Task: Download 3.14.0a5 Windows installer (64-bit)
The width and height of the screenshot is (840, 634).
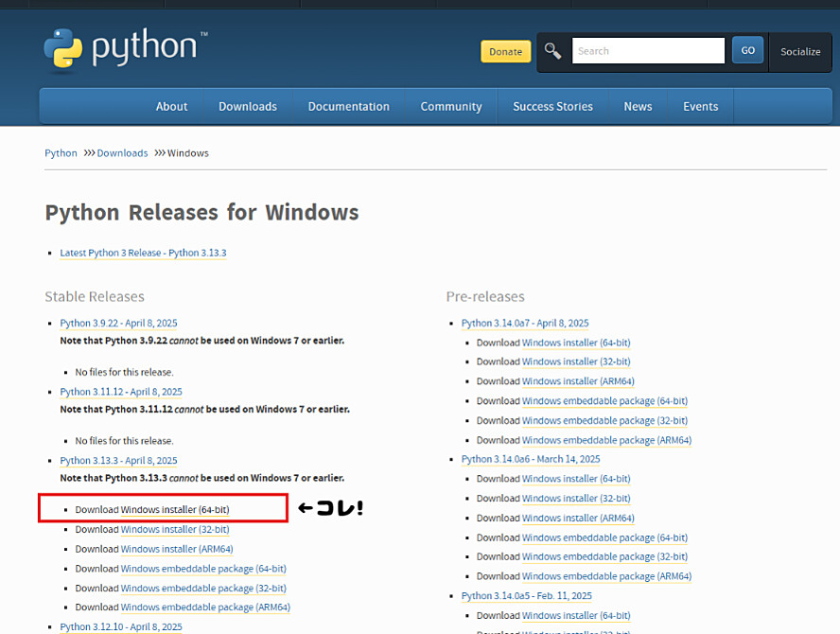Action: point(576,616)
